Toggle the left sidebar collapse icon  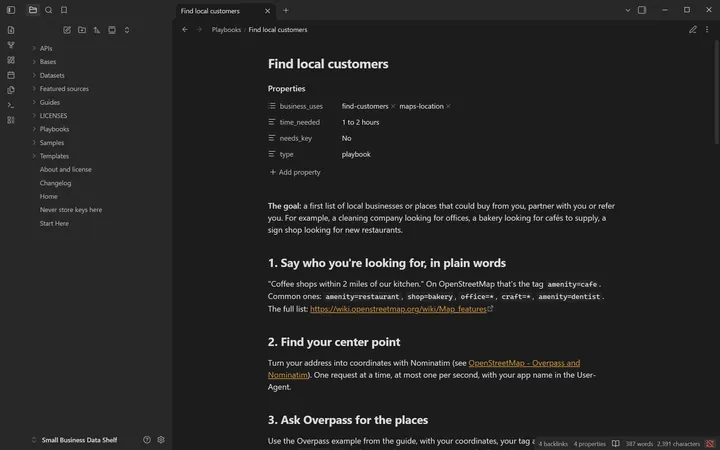[x=11, y=10]
